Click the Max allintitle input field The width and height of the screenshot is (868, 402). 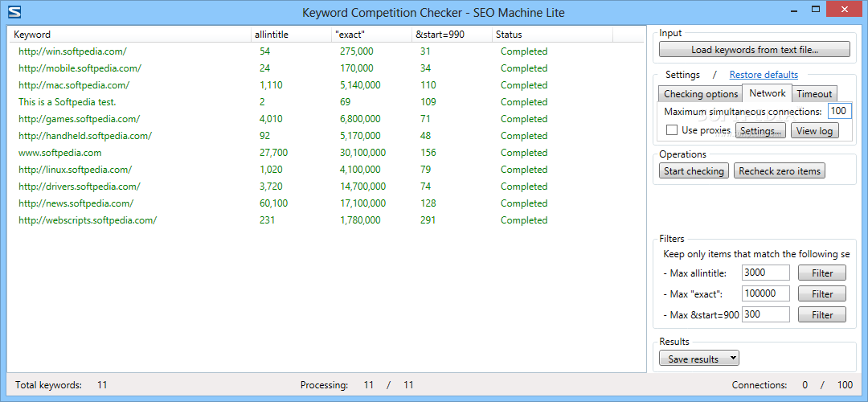pos(766,273)
